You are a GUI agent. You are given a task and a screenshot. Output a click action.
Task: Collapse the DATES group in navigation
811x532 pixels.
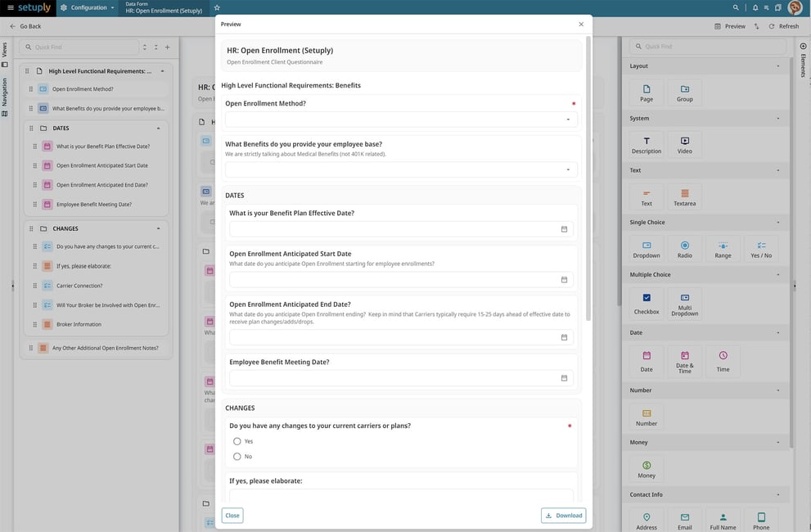pos(158,128)
